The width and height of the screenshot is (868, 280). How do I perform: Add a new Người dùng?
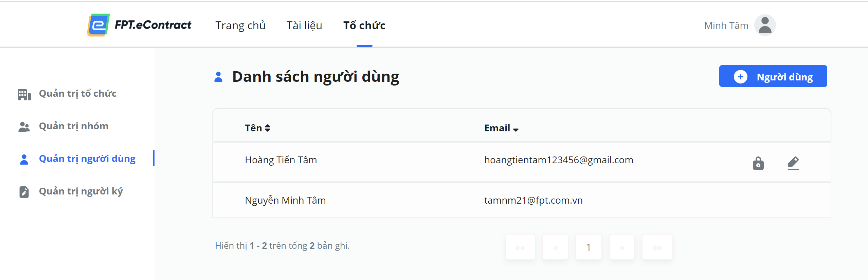point(773,76)
